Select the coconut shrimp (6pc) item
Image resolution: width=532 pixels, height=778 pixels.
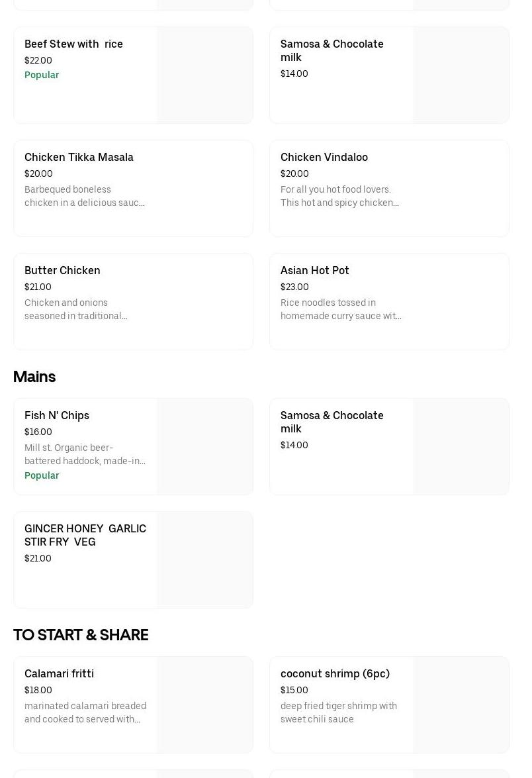click(335, 674)
